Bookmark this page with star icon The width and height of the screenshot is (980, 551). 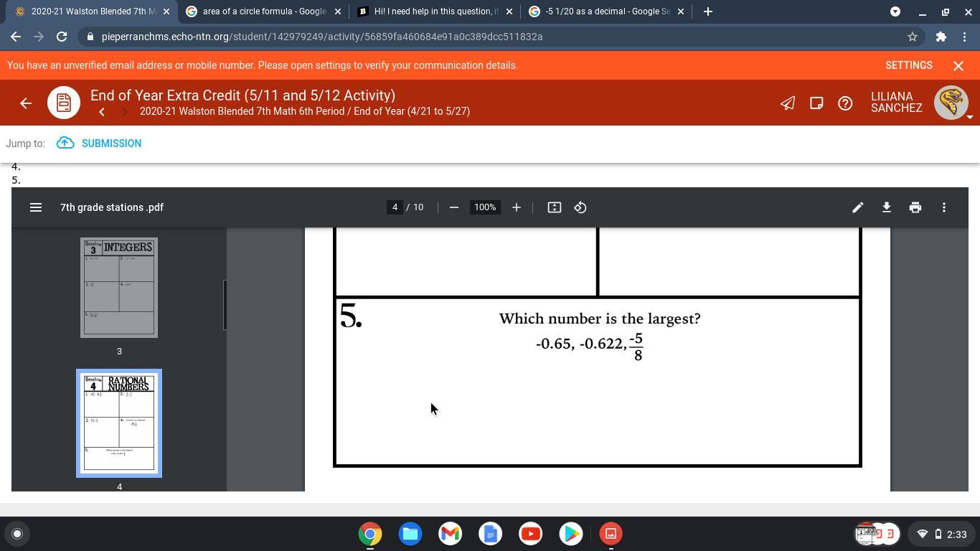pos(913,37)
